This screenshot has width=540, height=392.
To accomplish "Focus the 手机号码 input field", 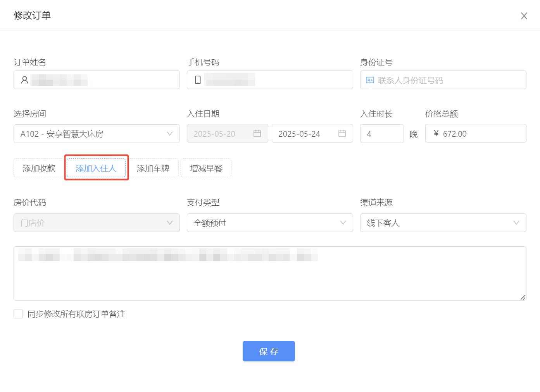I will (x=270, y=80).
